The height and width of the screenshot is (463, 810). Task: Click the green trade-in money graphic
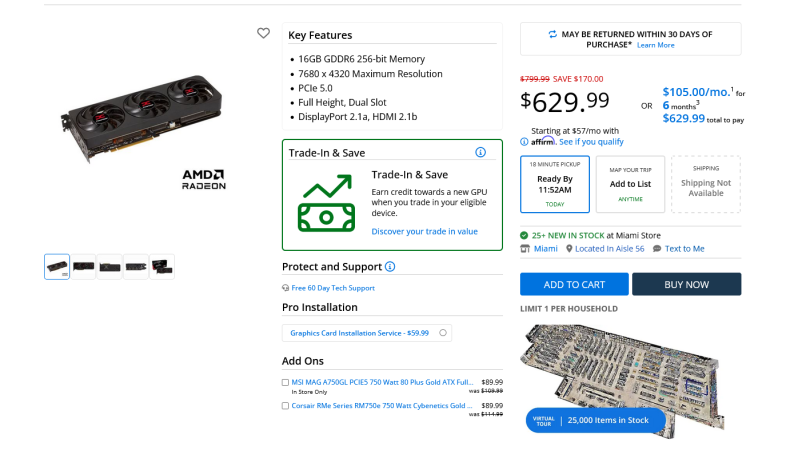(326, 203)
